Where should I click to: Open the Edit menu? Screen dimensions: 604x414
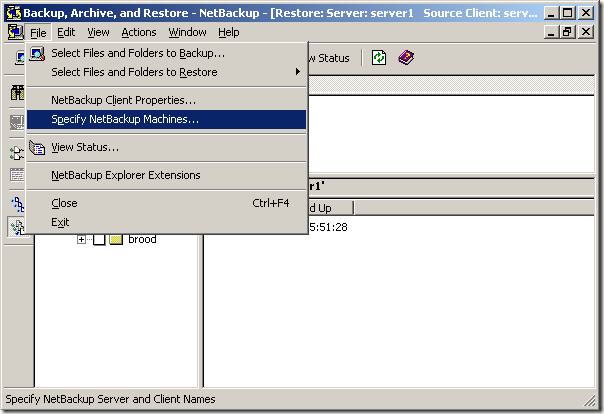66,32
